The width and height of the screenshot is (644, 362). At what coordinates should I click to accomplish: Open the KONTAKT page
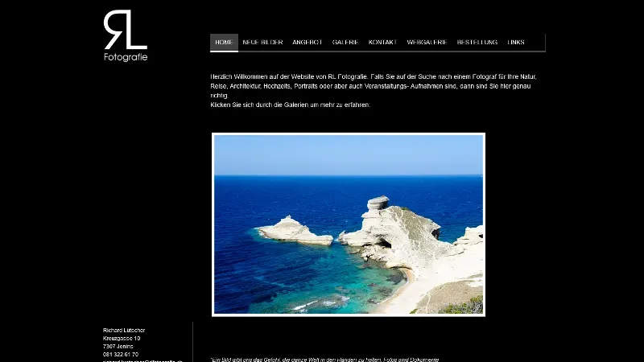[383, 43]
